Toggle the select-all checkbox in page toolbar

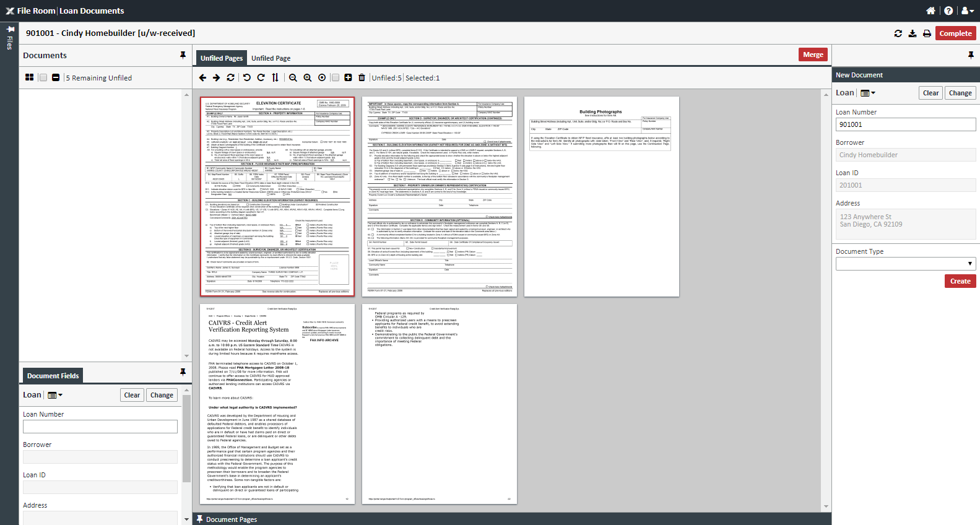click(x=335, y=77)
